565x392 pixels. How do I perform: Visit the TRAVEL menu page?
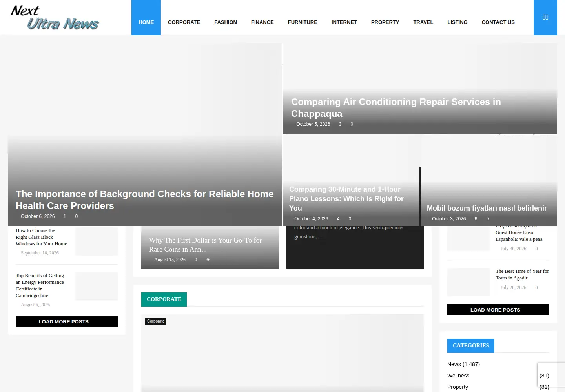click(423, 22)
